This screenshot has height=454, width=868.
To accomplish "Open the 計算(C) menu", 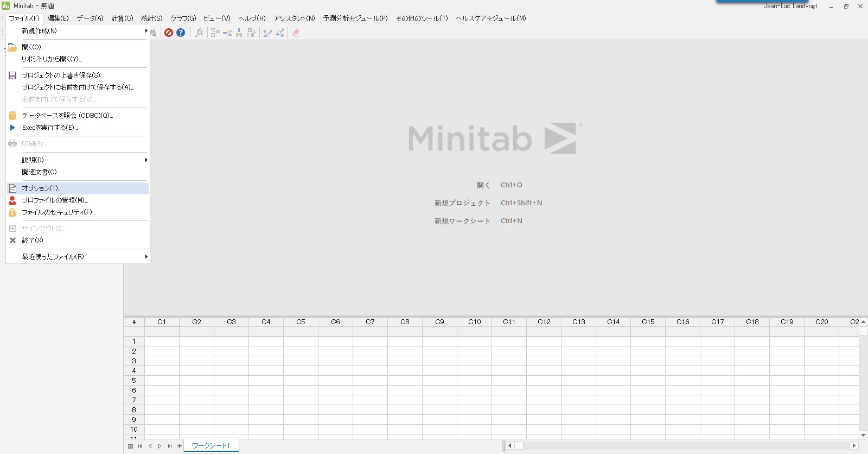I will tap(122, 18).
